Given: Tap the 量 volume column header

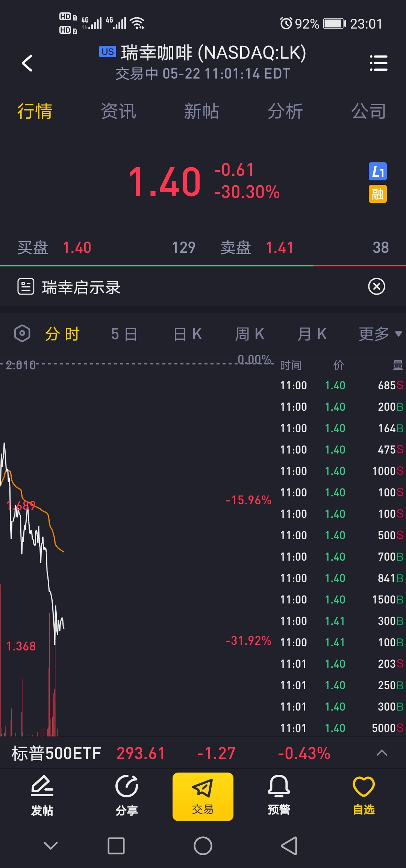Looking at the screenshot, I should 398,365.
